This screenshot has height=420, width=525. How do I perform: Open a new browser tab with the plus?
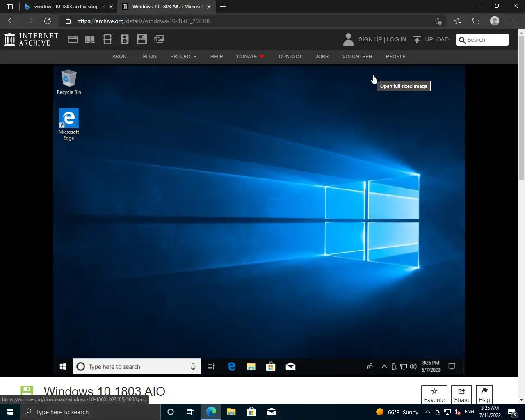223,7
